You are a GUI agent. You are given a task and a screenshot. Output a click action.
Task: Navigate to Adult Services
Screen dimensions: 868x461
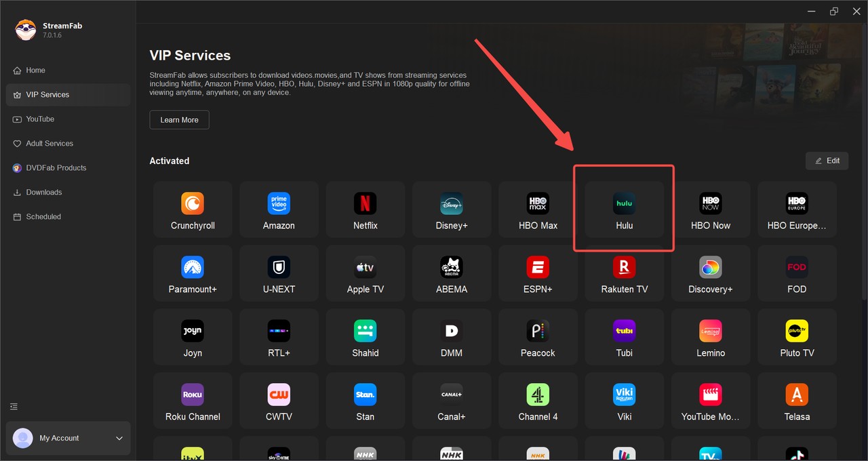pyautogui.click(x=48, y=143)
